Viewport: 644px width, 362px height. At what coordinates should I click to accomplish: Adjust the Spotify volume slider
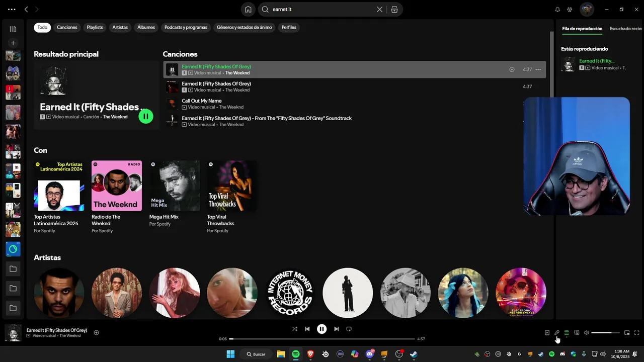tap(605, 332)
